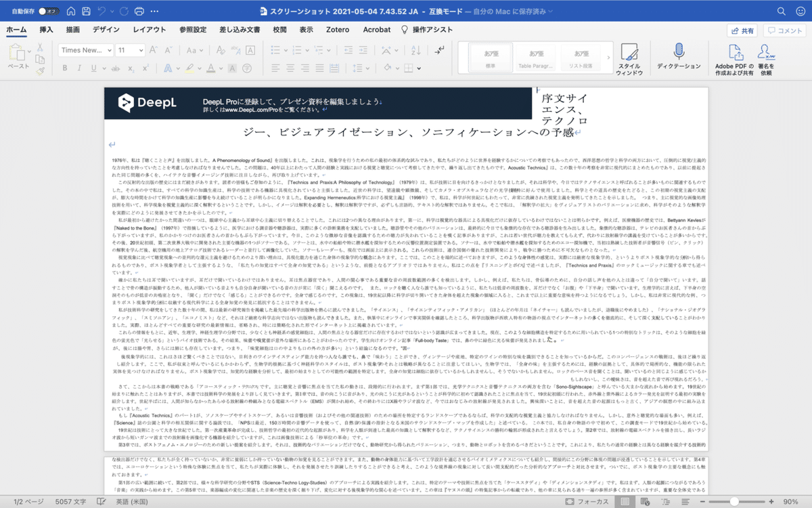
Task: Apply the font color A button
Action: point(210,68)
